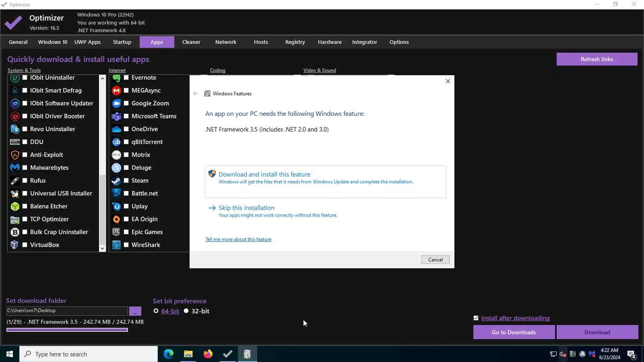Click the Microsoft Teams icon
The height and width of the screenshot is (362, 644).
tap(116, 116)
